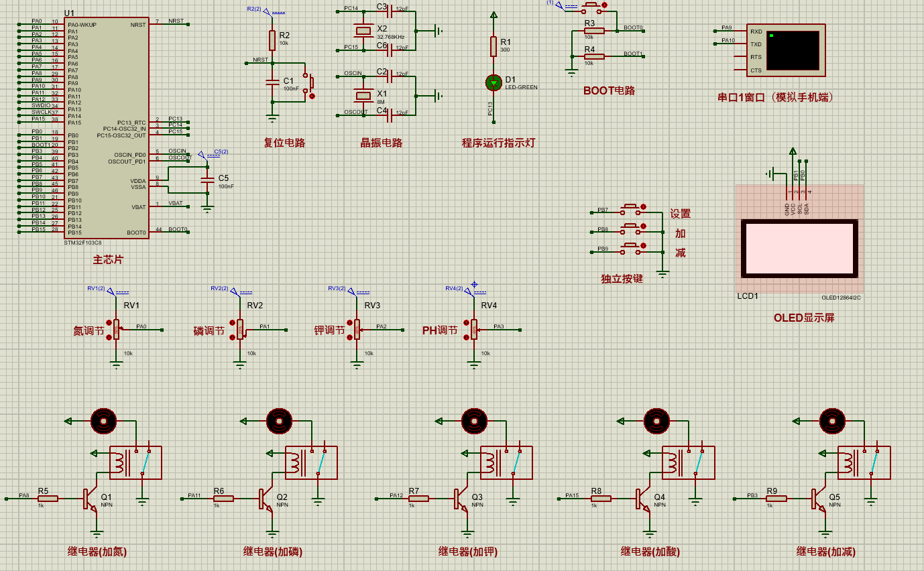Toggle the reset switch beside C1
The height and width of the screenshot is (571, 924).
pos(309,84)
